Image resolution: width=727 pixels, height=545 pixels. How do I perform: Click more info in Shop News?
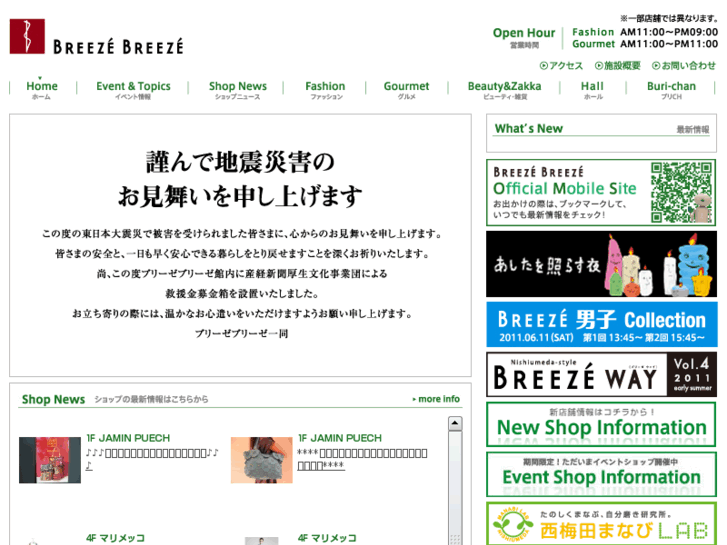[436, 399]
